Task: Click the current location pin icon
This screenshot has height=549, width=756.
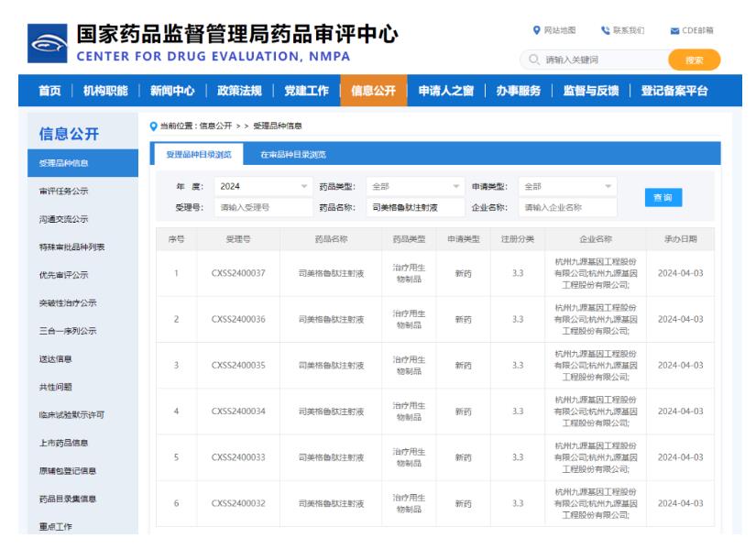Action: pos(152,125)
